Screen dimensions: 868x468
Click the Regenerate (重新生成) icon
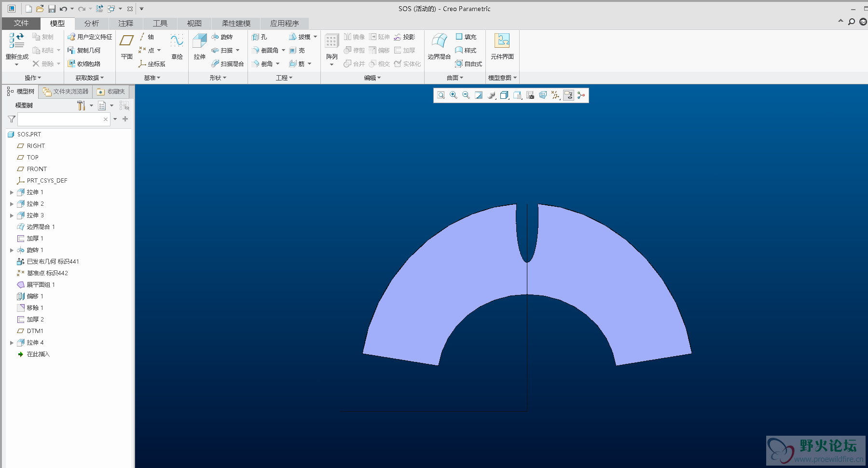point(16,40)
